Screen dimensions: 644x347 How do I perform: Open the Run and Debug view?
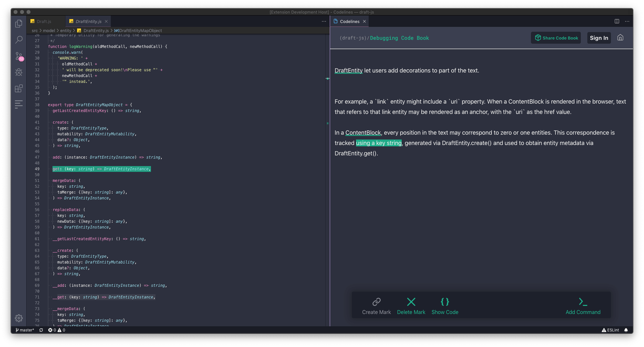(18, 72)
